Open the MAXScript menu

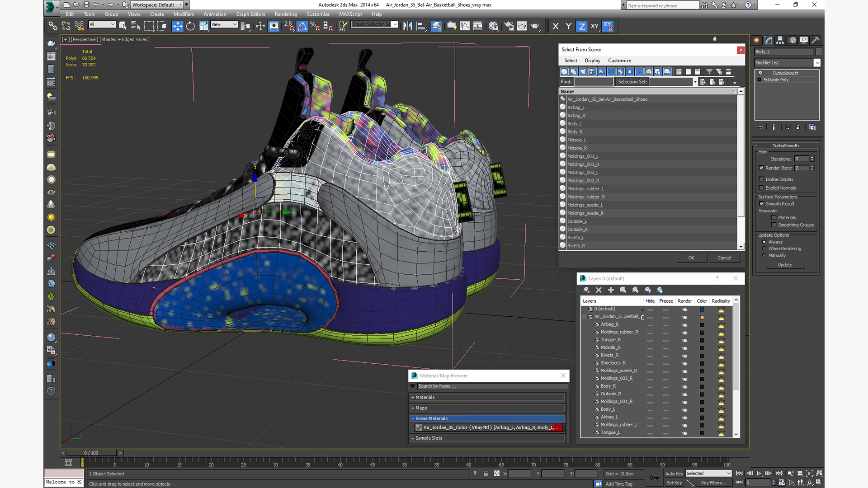(350, 14)
